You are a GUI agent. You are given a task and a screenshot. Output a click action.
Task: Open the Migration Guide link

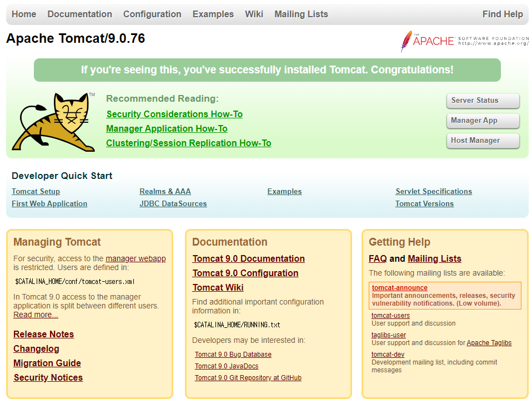(x=47, y=363)
